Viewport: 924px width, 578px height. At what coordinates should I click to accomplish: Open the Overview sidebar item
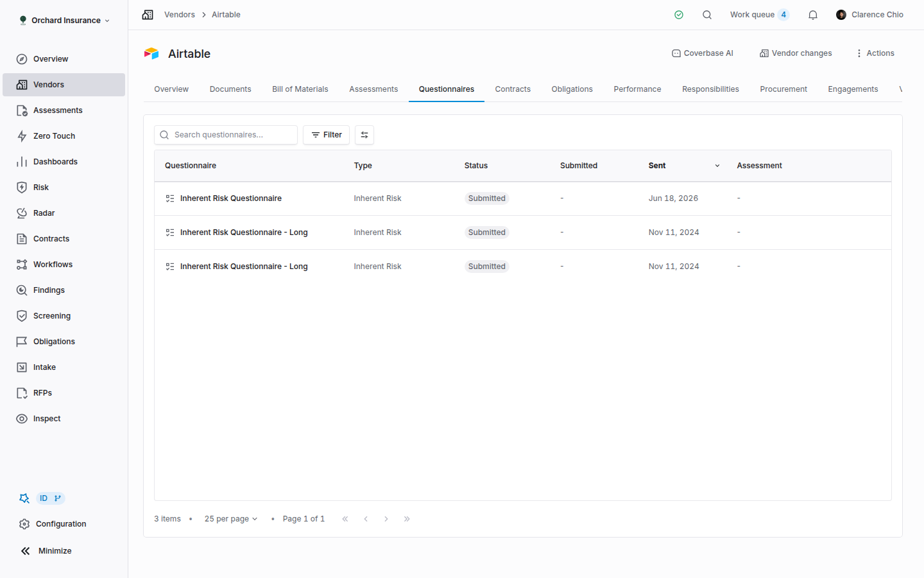(64, 59)
